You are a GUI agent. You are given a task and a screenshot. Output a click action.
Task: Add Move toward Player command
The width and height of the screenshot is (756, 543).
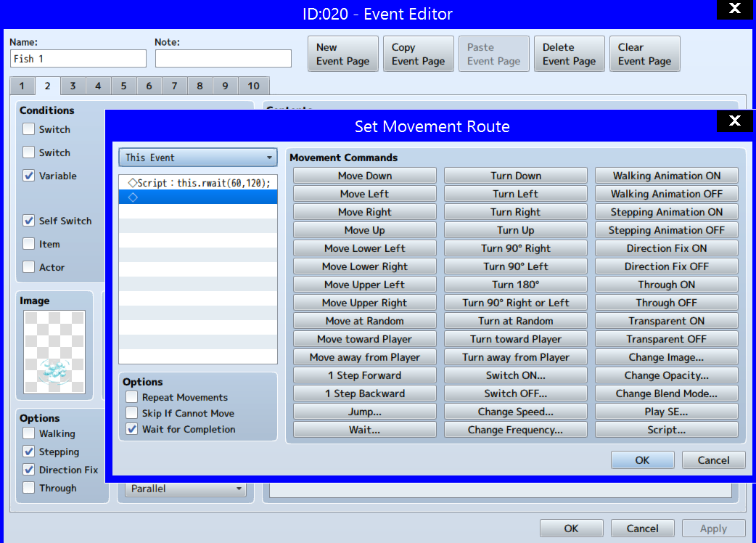(364, 339)
